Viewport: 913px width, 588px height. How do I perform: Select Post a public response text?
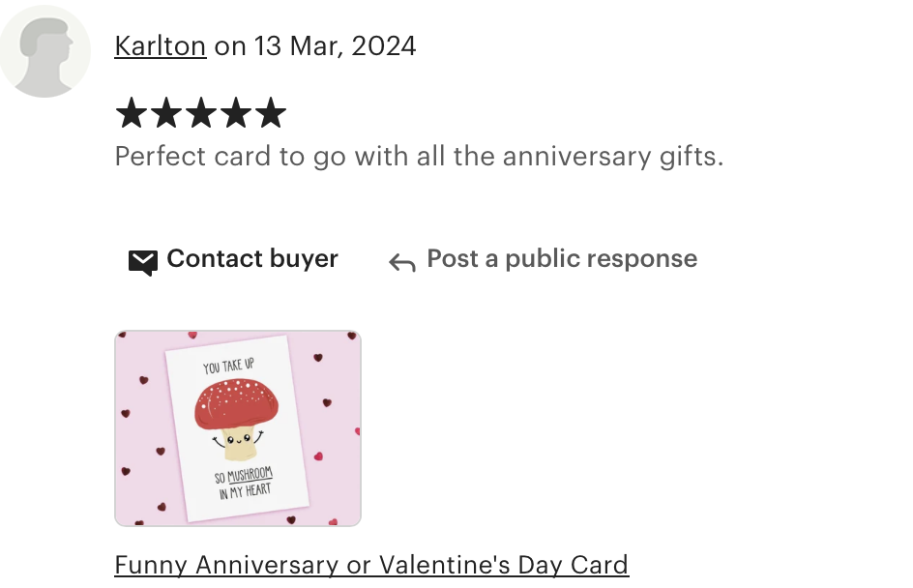(x=562, y=258)
